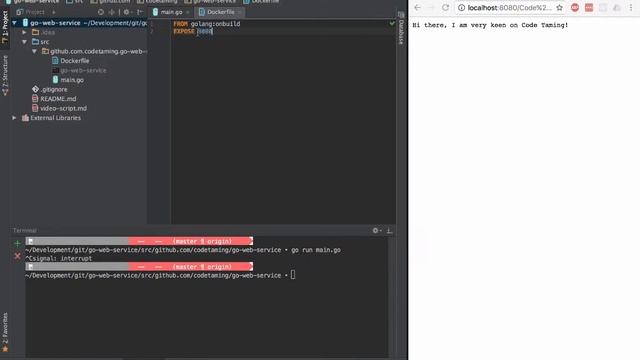Click the .gitignore file icon
This screenshot has height=360, width=640.
click(35, 89)
